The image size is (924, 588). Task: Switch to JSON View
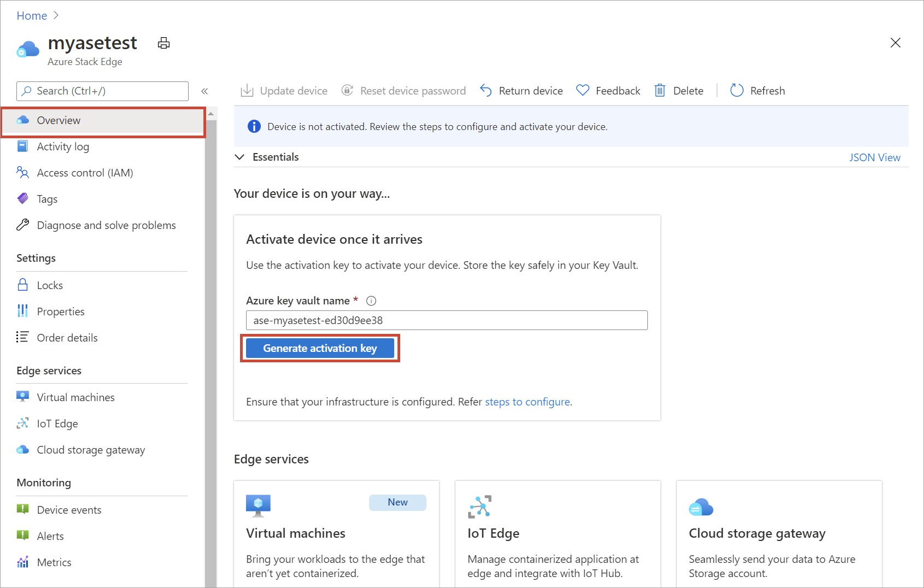point(875,157)
